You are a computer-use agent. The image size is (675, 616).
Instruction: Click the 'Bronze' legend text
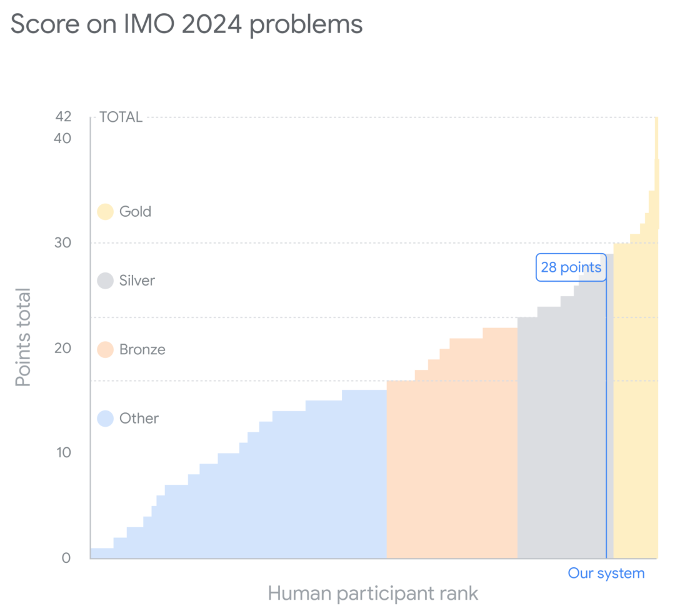[x=142, y=349]
